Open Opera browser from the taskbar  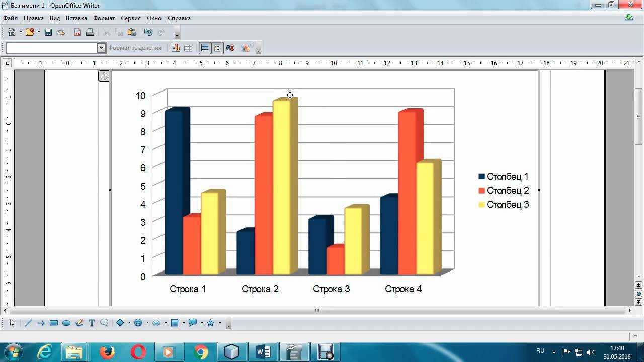[138, 352]
